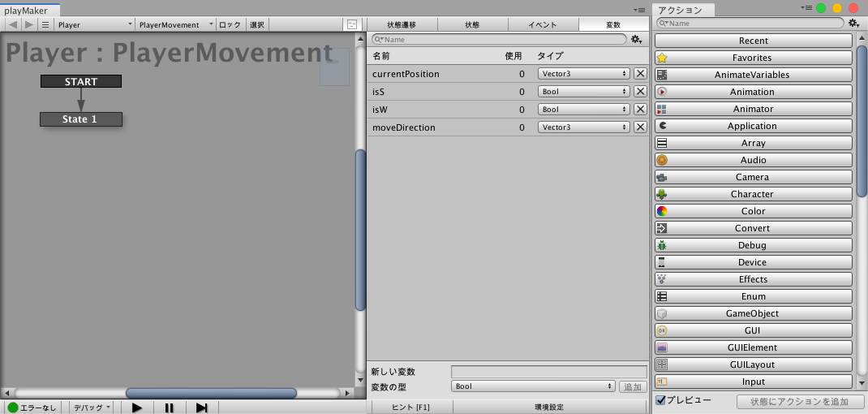Open actions panel settings gear
Image resolution: width=868 pixels, height=414 pixels.
[853, 24]
